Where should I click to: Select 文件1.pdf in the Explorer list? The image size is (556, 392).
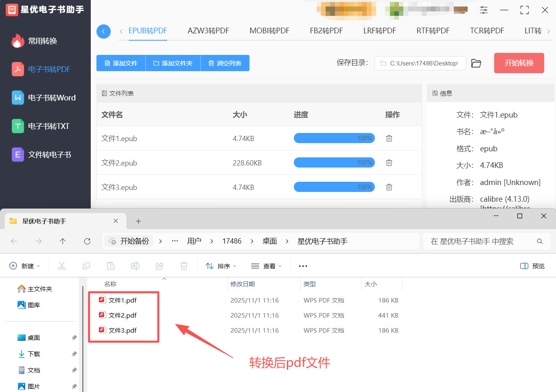(123, 300)
